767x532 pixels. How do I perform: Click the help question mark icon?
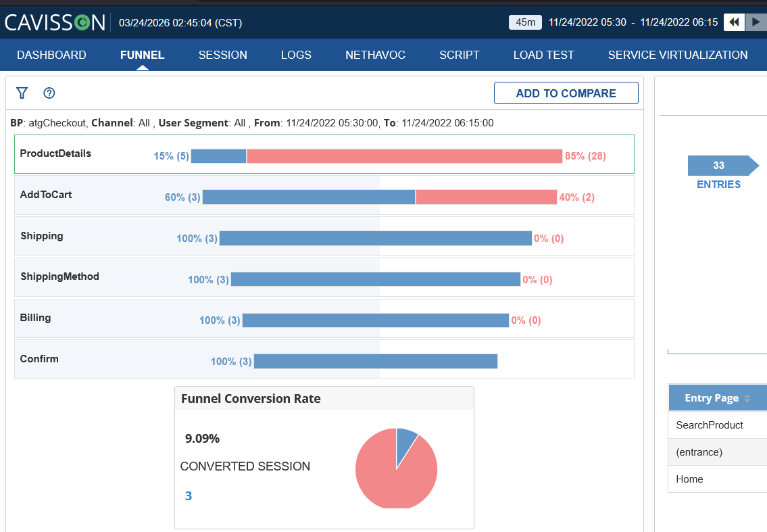(x=49, y=93)
